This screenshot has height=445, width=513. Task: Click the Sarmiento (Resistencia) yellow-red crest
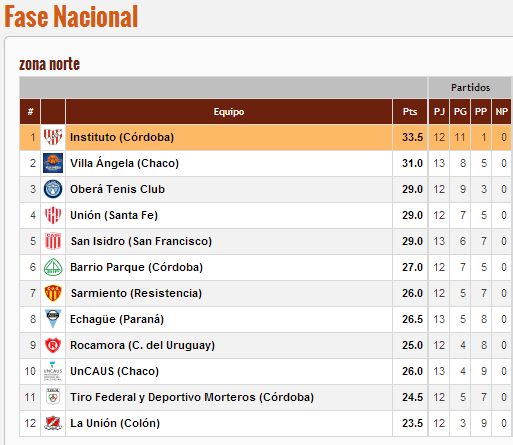53,293
